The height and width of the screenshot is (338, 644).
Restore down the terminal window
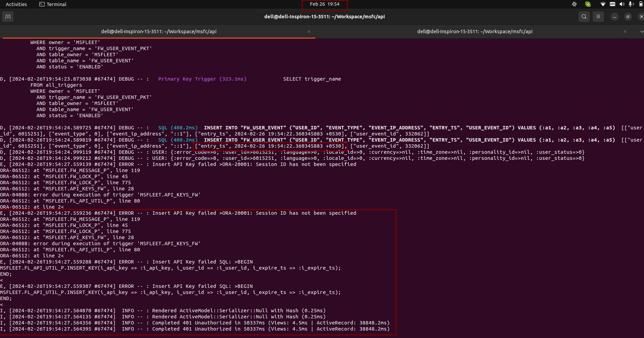(628, 17)
